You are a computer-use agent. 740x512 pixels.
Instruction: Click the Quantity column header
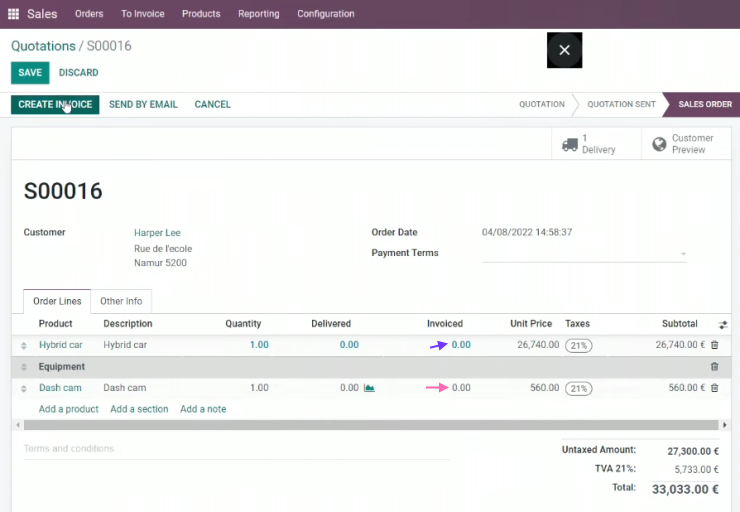(x=243, y=324)
